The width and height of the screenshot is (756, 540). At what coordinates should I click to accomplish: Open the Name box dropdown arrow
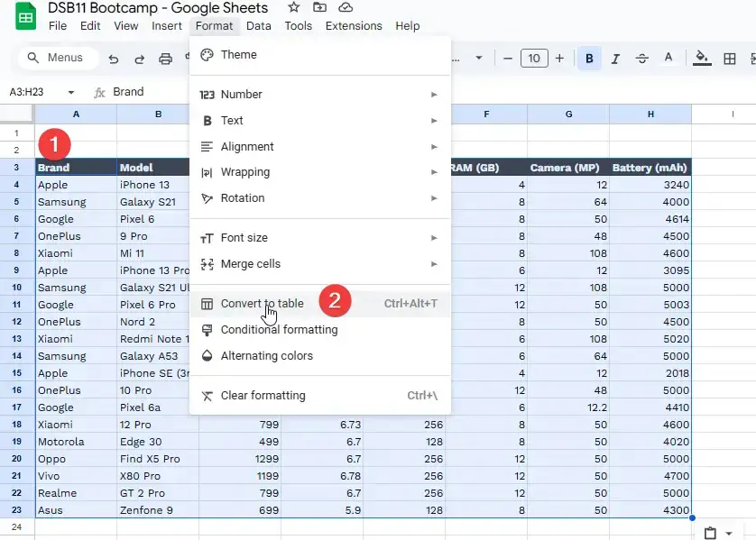(71, 92)
